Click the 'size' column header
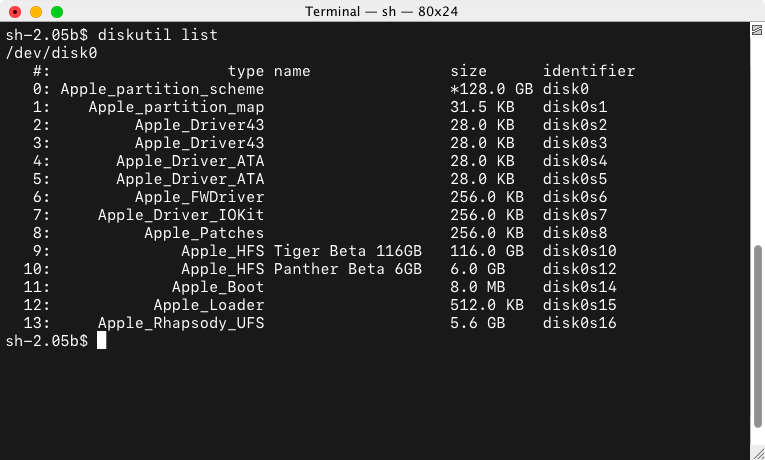The height and width of the screenshot is (460, 765). click(468, 71)
